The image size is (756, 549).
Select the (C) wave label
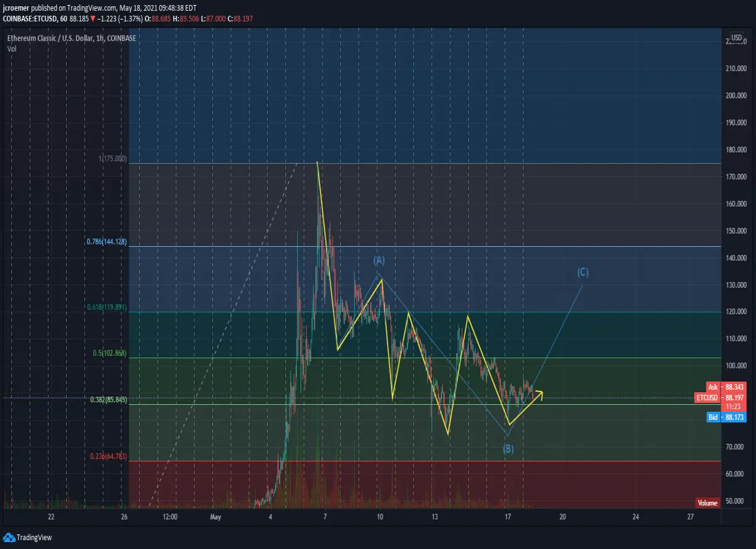pos(583,272)
